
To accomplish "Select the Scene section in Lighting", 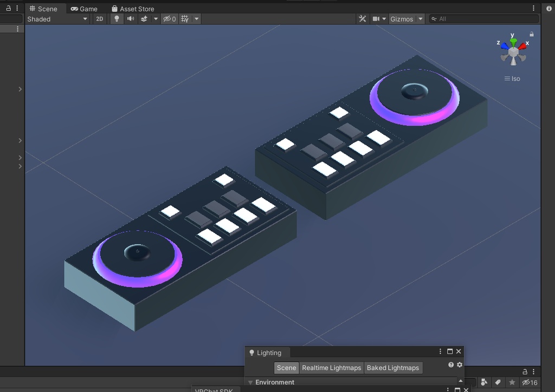I will point(286,368).
